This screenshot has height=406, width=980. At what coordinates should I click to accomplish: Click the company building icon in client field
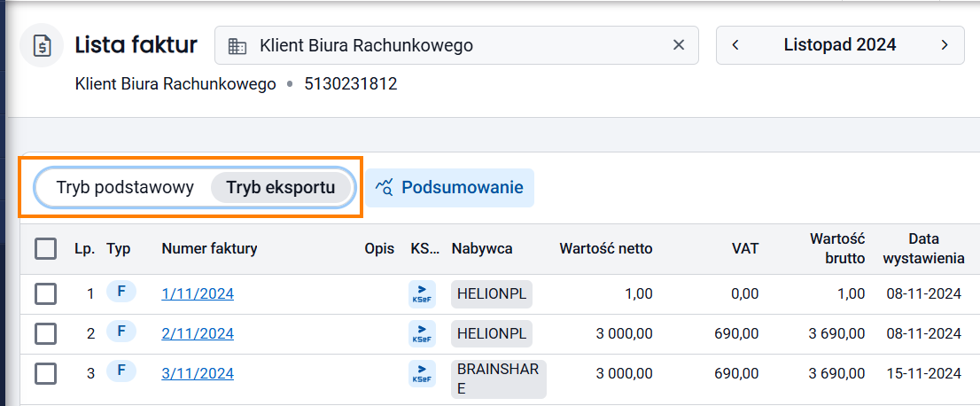tap(237, 46)
